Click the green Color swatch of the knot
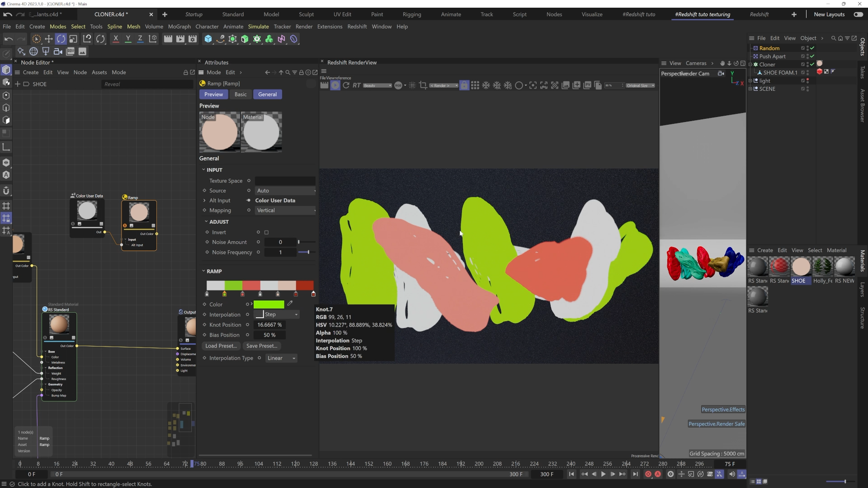Viewport: 868px width, 488px height. tap(269, 305)
